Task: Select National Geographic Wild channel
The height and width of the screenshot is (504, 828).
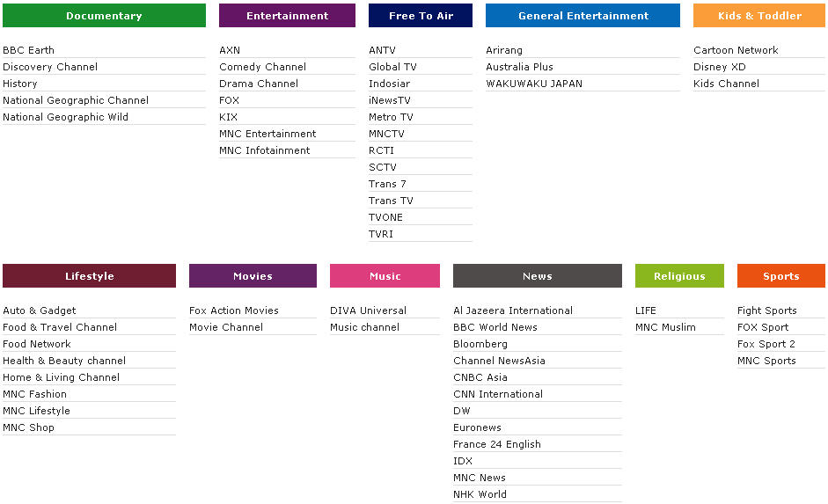Action: (x=65, y=117)
